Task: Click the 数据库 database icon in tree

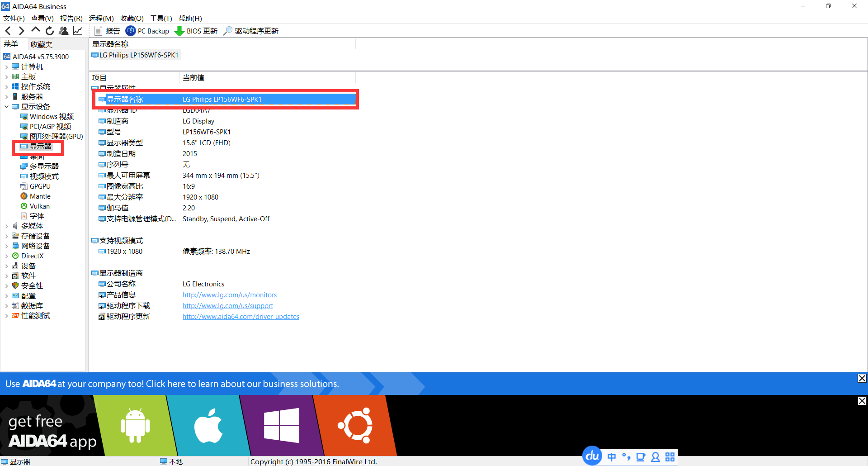Action: coord(15,306)
